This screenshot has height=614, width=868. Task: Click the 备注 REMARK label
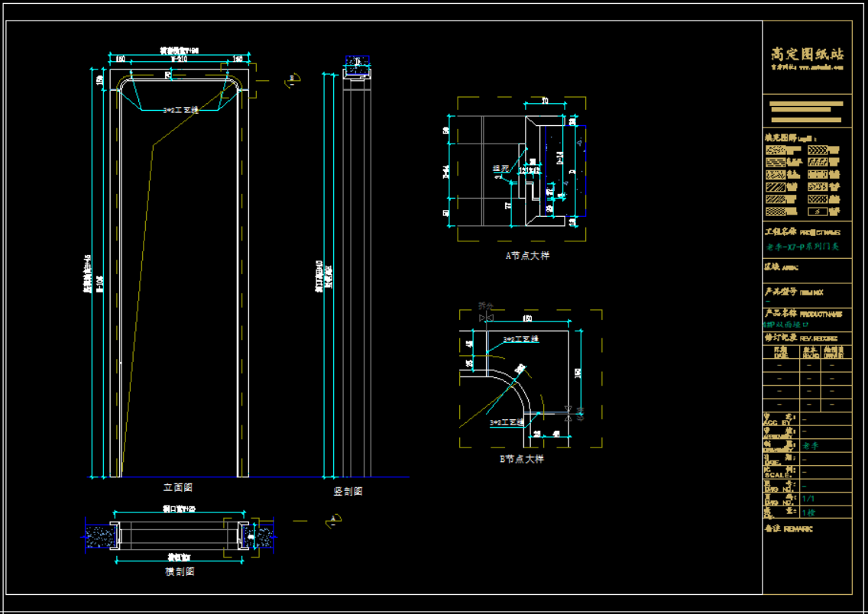point(789,528)
